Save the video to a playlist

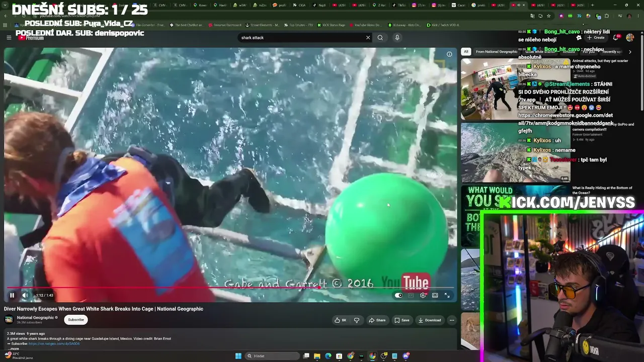click(x=402, y=320)
